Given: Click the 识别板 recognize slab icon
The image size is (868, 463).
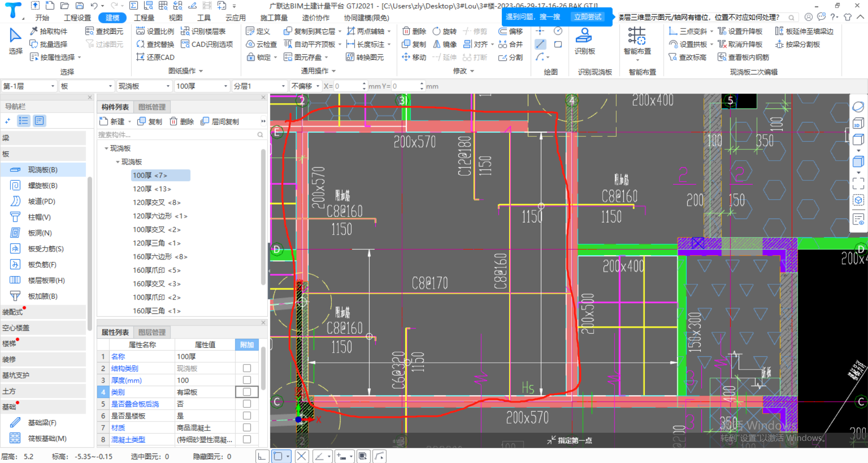Looking at the screenshot, I should pyautogui.click(x=585, y=41).
